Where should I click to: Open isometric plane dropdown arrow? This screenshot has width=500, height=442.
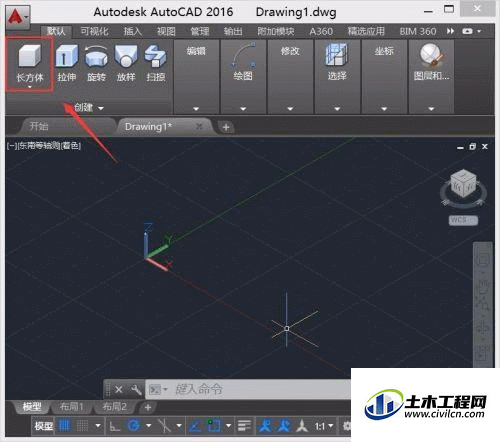[x=179, y=426]
